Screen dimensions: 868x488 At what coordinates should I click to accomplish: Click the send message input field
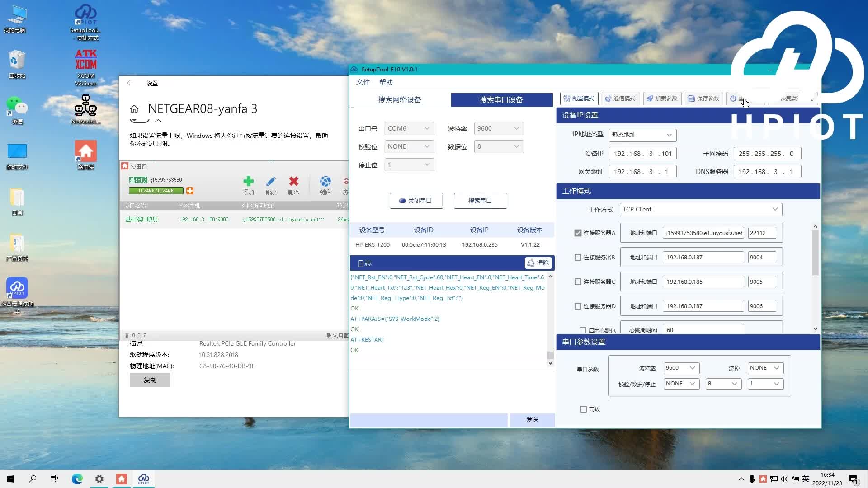pyautogui.click(x=429, y=420)
